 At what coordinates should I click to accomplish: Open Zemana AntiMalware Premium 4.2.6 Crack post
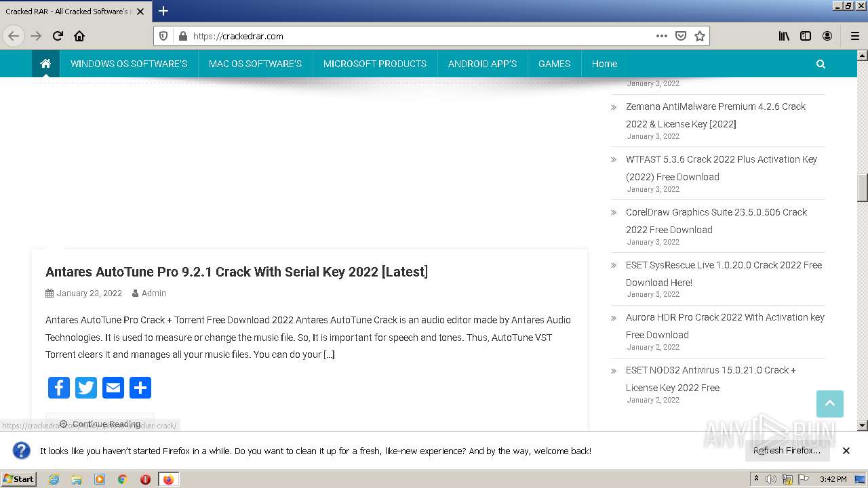click(x=715, y=115)
